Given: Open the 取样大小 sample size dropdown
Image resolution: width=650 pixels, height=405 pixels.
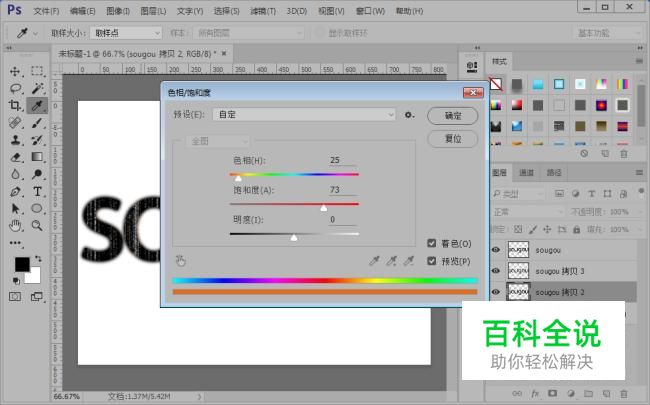Looking at the screenshot, I should pos(126,33).
